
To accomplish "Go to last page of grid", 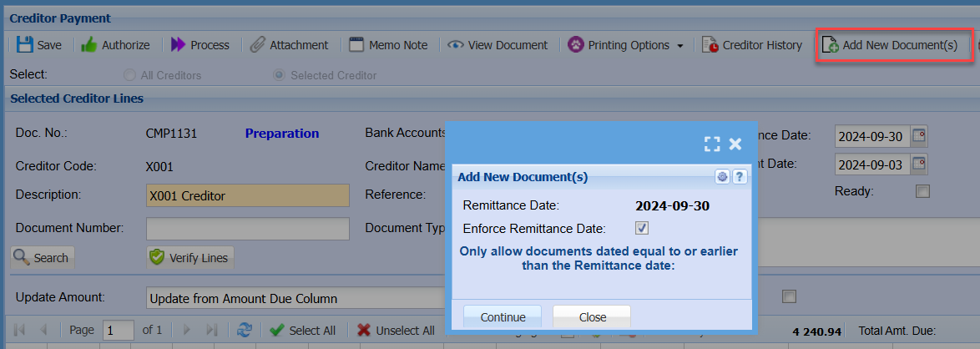I will 211,330.
